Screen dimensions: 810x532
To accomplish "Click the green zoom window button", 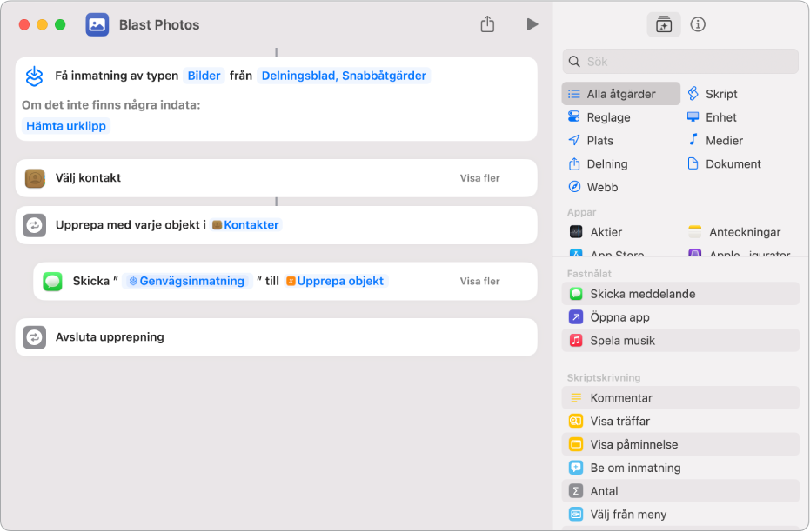I will 60,24.
